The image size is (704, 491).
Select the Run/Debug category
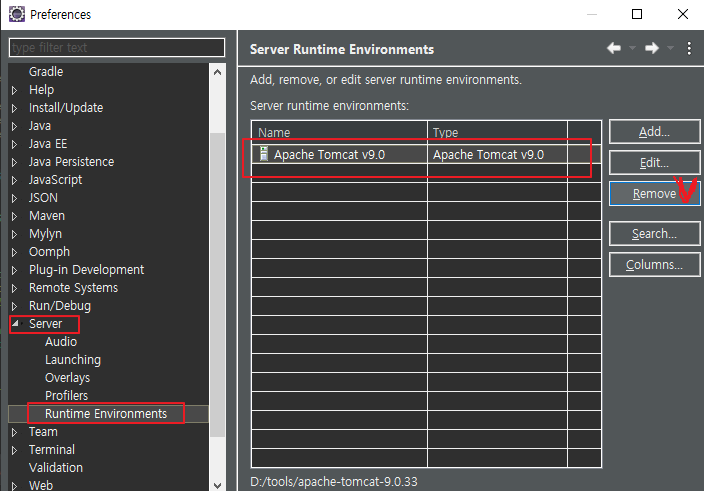point(60,305)
